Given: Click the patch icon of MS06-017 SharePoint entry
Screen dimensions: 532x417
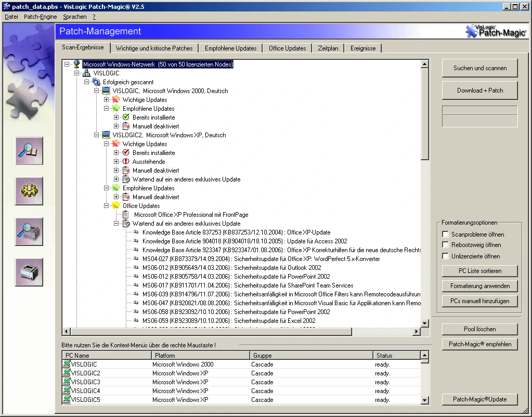Looking at the screenshot, I should [136, 285].
